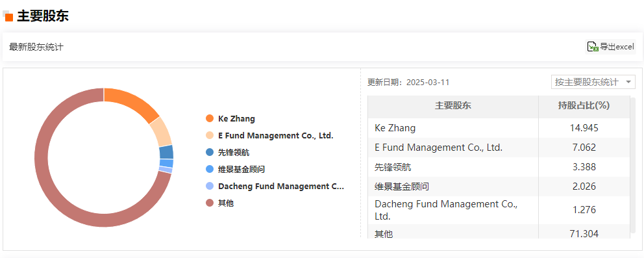Click the table's vertical scrollbar
This screenshot has width=644, height=258.
632,168
